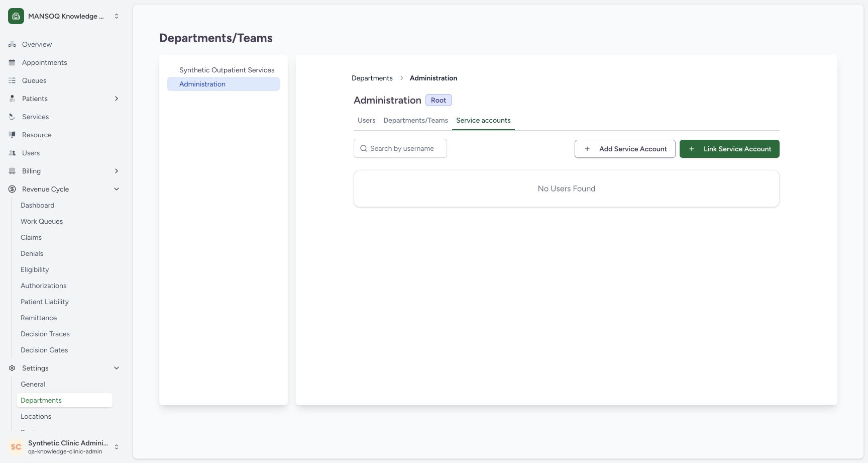The image size is (868, 463).
Task: Click the Appointments calendar icon
Action: click(x=12, y=62)
